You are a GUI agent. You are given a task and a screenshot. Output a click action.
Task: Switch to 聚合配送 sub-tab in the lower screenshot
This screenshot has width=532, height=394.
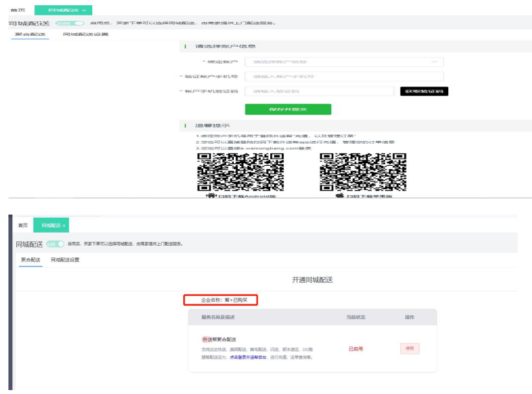tap(31, 260)
